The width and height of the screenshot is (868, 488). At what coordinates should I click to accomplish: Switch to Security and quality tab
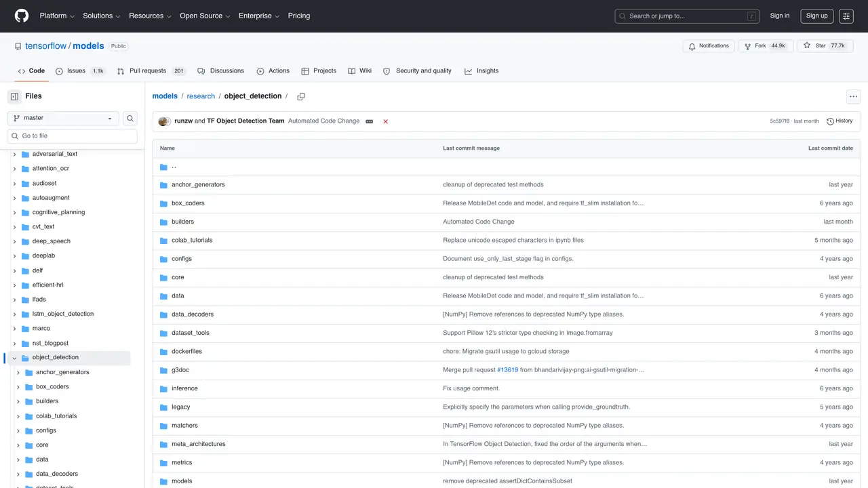click(417, 71)
